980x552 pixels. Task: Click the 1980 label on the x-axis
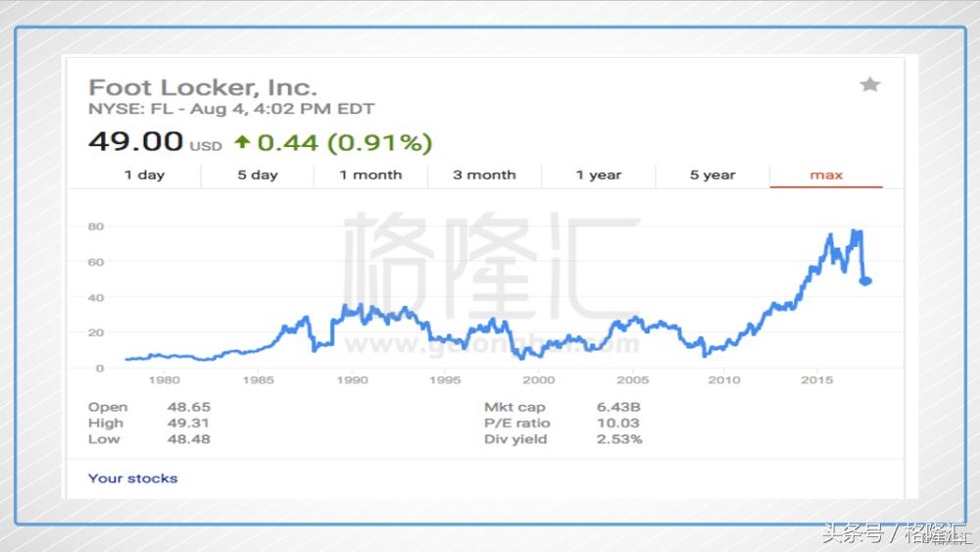pos(164,380)
